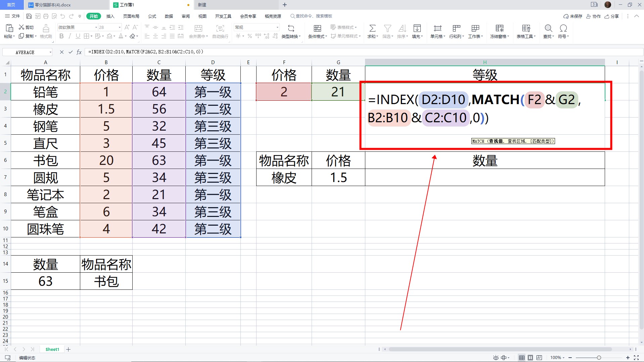Click the Find (查找) magnifier icon
Screen dimensions: 644x362
(548, 28)
